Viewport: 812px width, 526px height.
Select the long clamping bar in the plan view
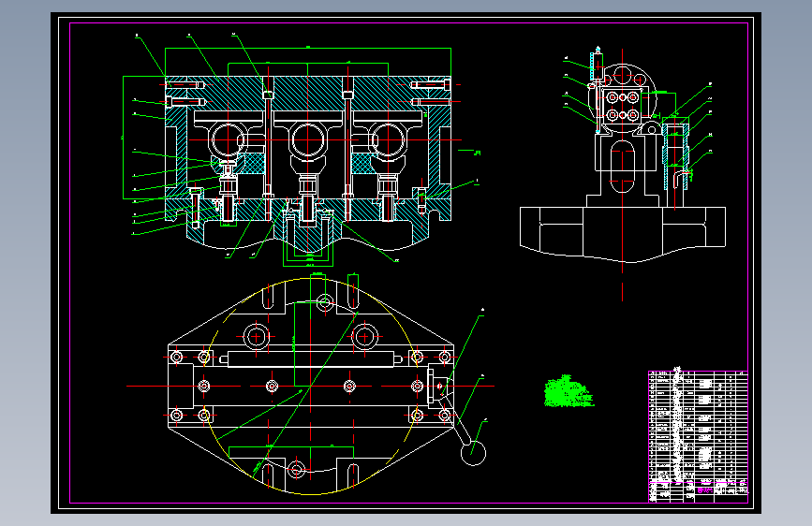[311, 358]
